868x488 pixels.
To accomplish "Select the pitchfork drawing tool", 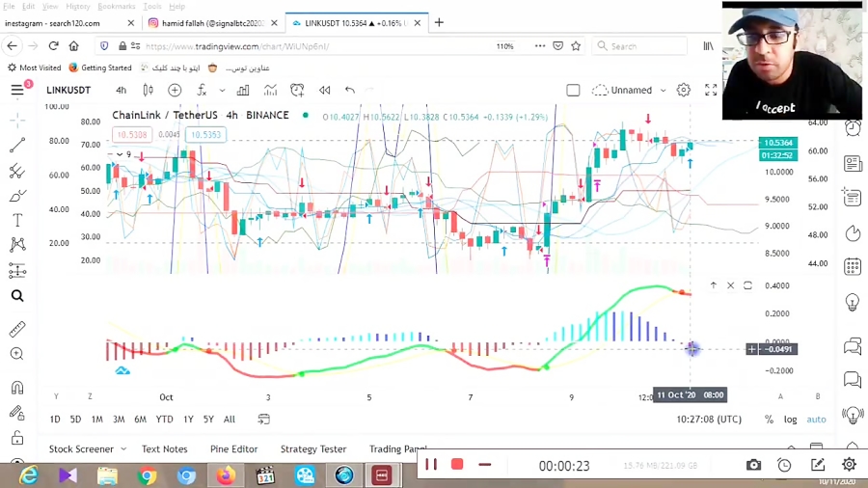I will (17, 171).
